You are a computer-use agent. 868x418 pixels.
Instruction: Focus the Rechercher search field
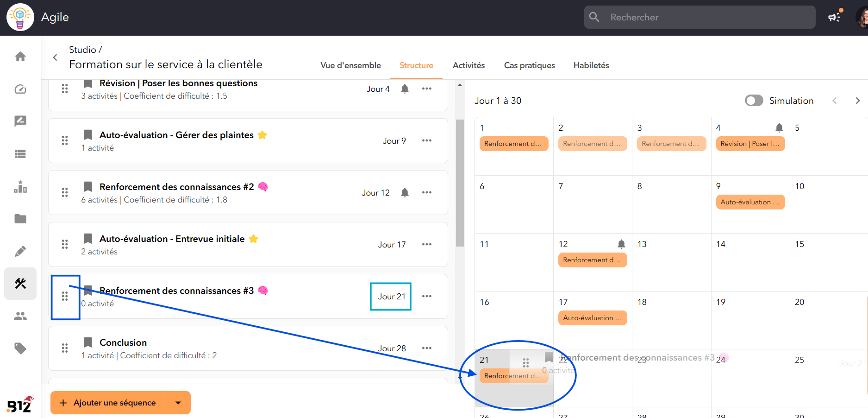tap(699, 17)
